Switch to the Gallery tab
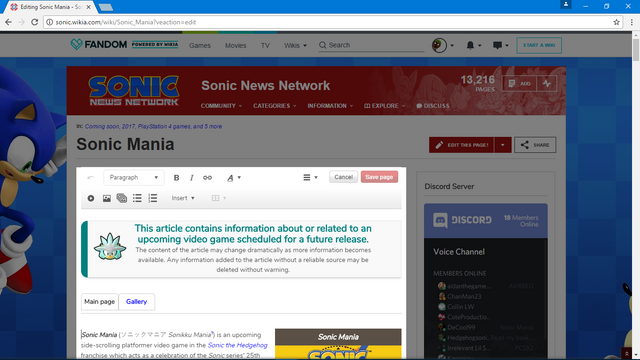This screenshot has height=360, width=640. [136, 302]
